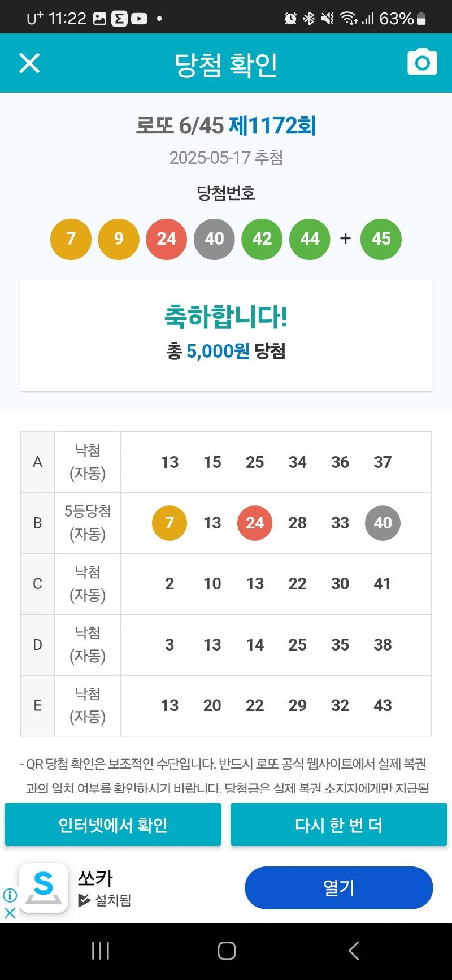Tap the camera icon to scan QR

pos(422,62)
